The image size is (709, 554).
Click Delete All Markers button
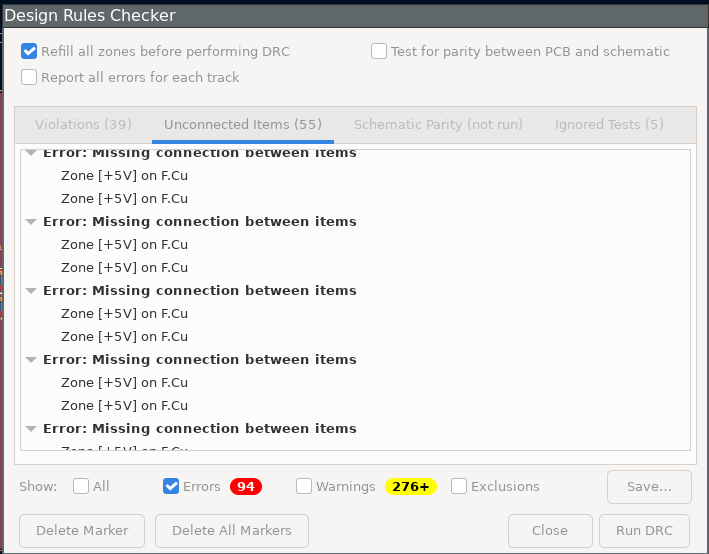(231, 530)
